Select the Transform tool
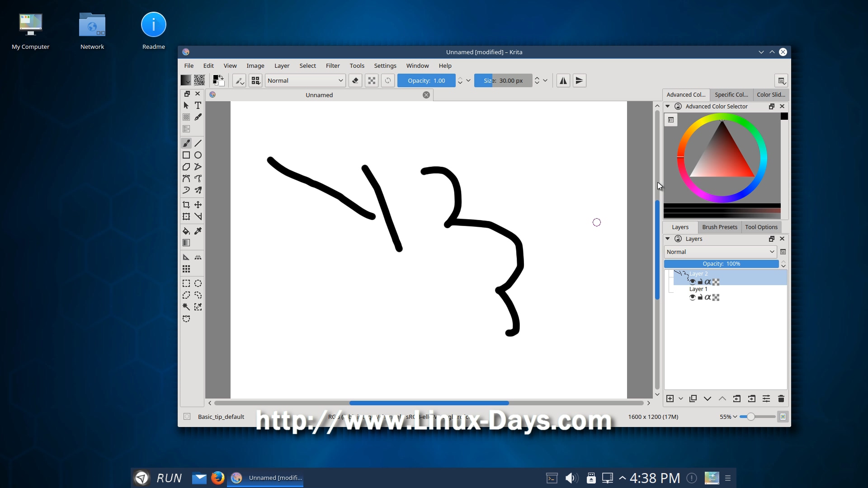The height and width of the screenshot is (488, 868). tap(186, 216)
